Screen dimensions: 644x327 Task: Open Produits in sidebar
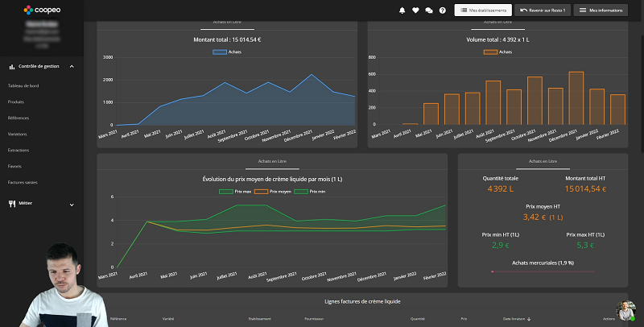pyautogui.click(x=16, y=101)
